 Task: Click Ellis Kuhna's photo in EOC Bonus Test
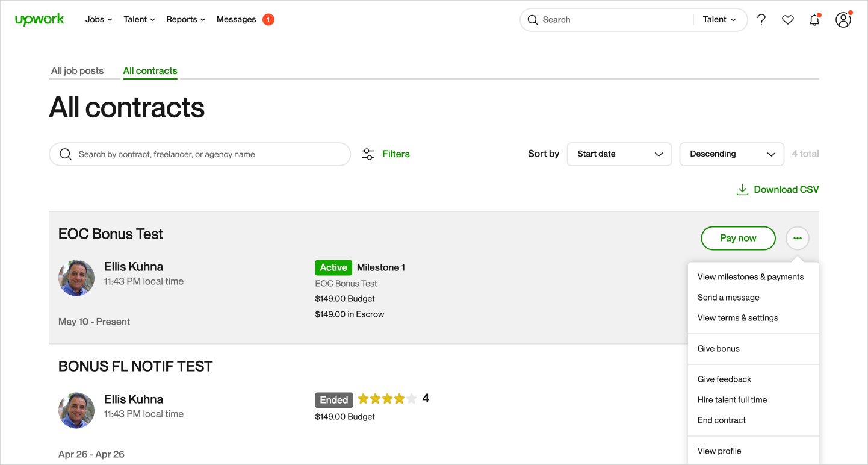coord(76,278)
